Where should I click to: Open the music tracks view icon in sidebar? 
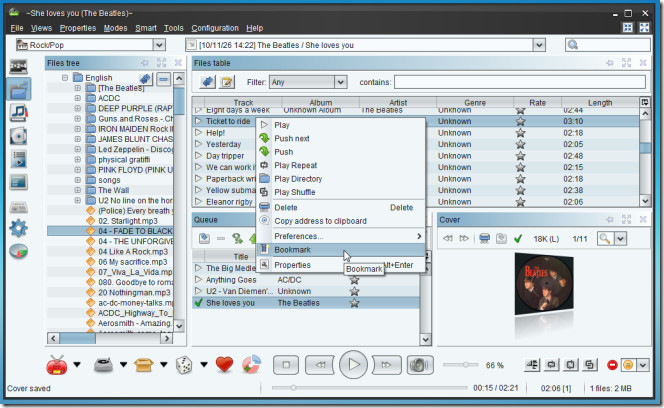point(19,112)
